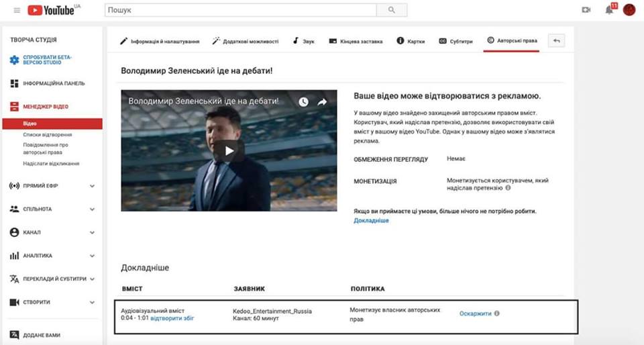Open the upload video camera icon
The image size is (644, 345).
586,10
